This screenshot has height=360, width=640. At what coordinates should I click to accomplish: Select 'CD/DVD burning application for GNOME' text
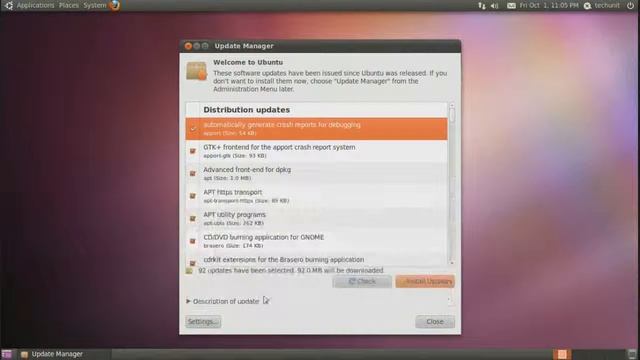[x=264, y=237]
